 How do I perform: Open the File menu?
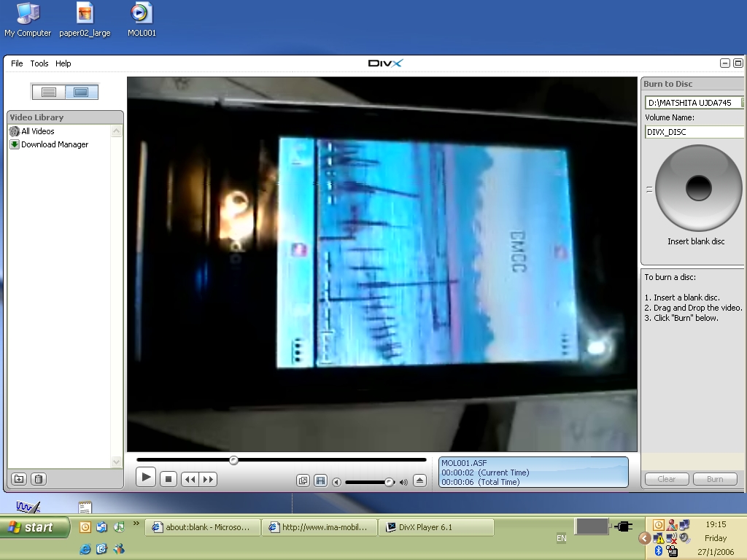pos(17,63)
